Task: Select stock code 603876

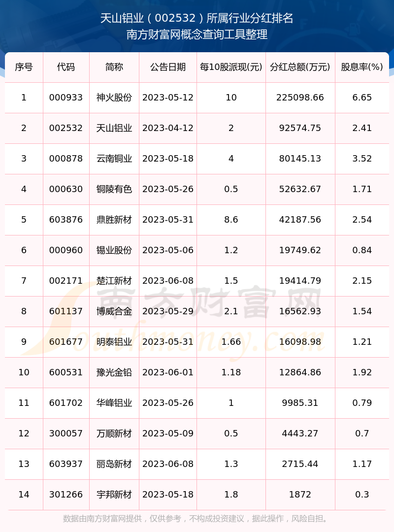Action: click(x=66, y=220)
